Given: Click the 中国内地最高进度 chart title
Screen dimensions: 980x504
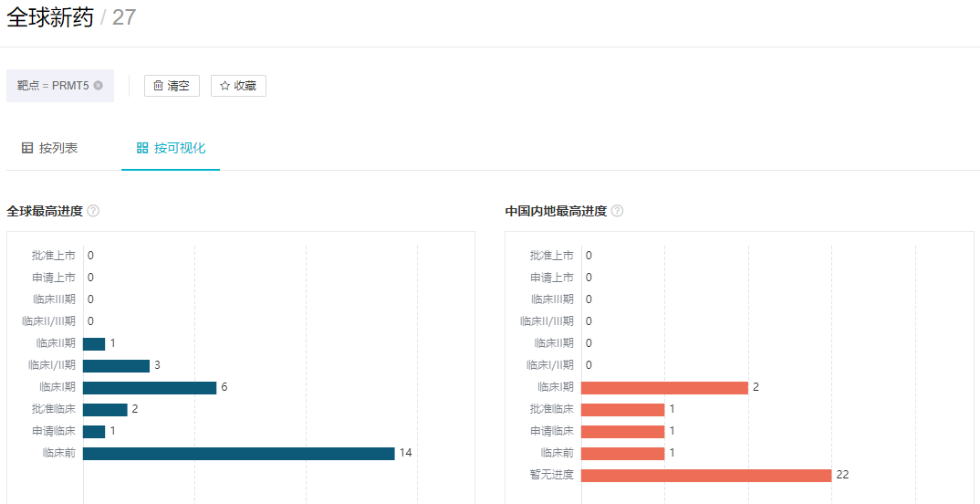Looking at the screenshot, I should (556, 211).
